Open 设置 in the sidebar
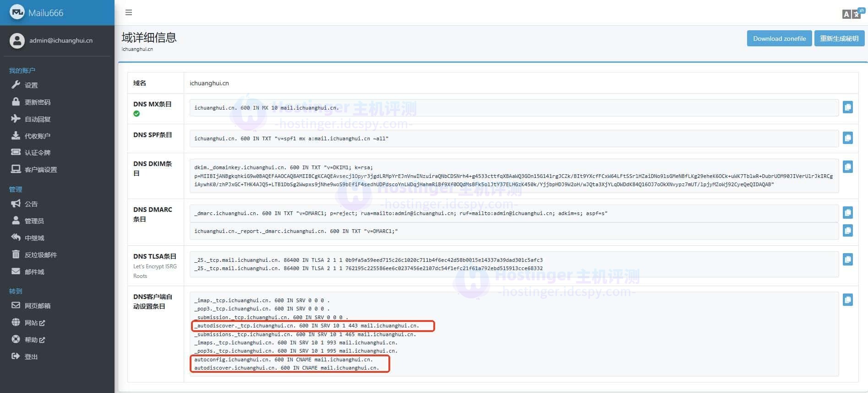Image resolution: width=868 pixels, height=393 pixels. [x=31, y=85]
